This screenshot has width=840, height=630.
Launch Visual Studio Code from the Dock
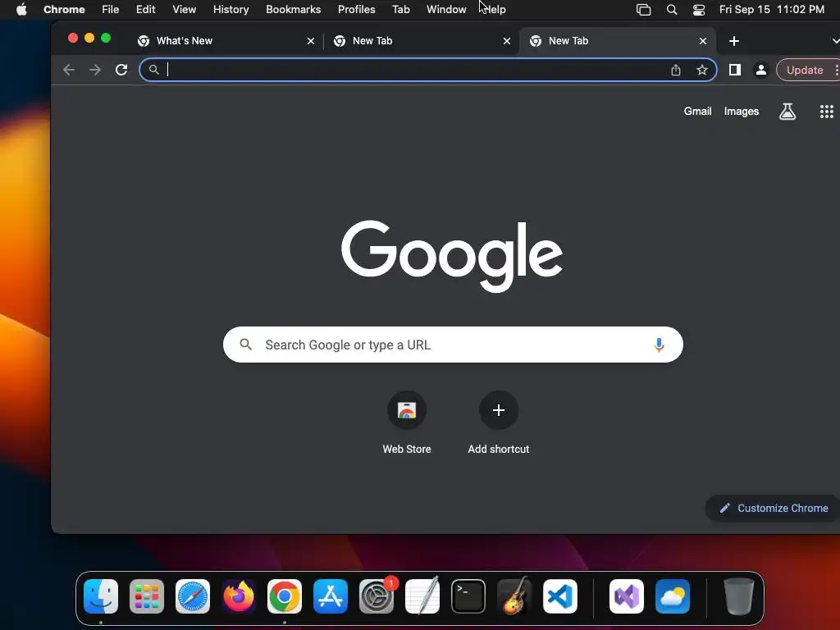(559, 596)
